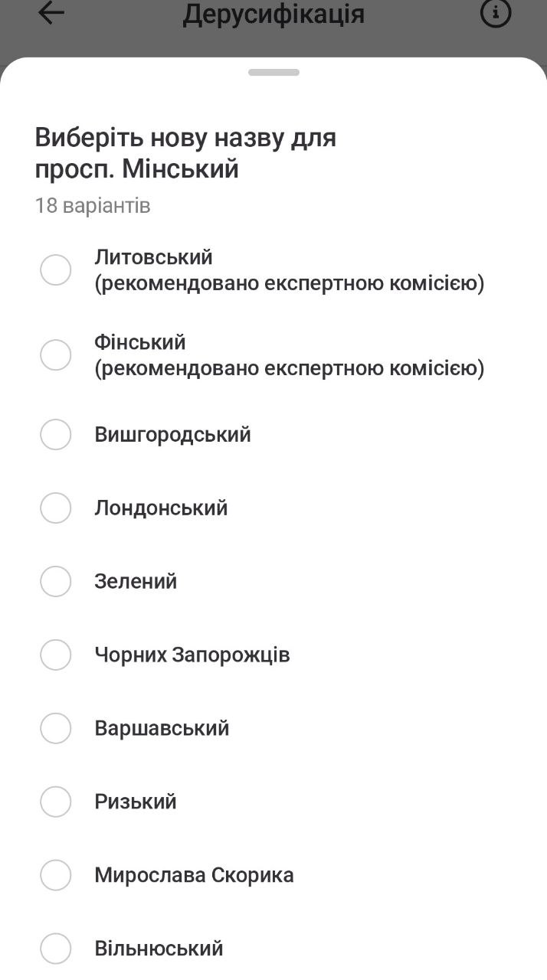Pick the Вільнюський radio button
547x980 pixels.
55,949
